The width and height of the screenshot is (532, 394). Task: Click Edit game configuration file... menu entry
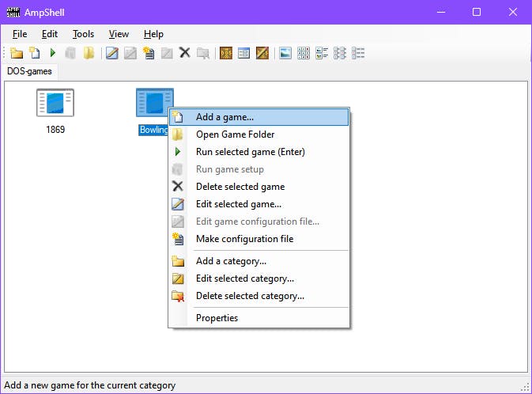coord(258,222)
